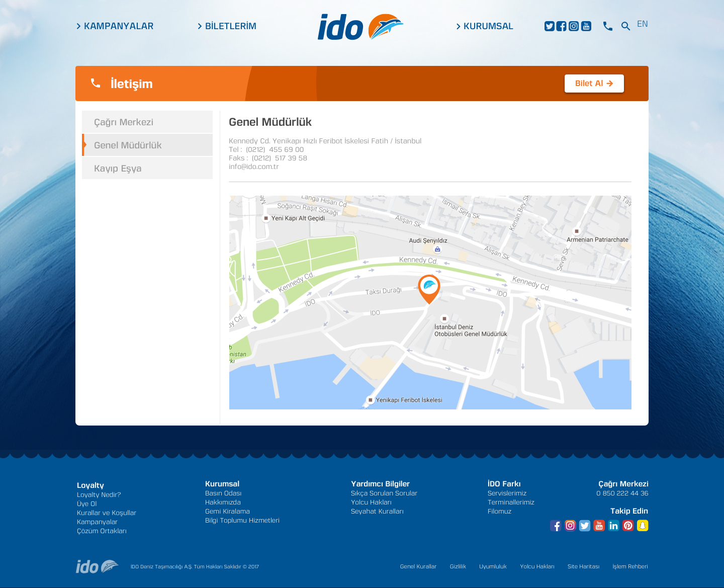This screenshot has width=724, height=588.
Task: Click the Loyalty footer heading
Action: coord(90,485)
